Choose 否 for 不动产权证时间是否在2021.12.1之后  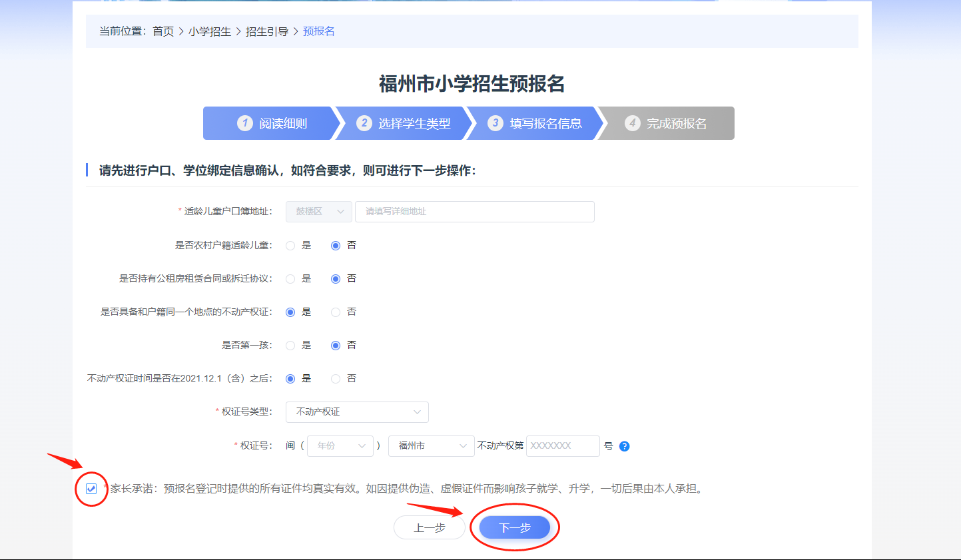[x=336, y=379]
